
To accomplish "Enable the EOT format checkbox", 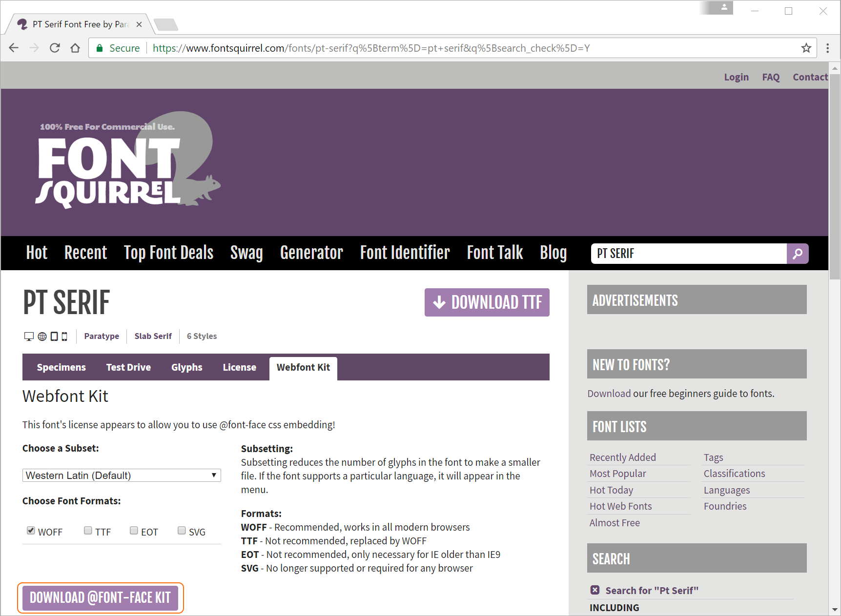I will click(x=134, y=531).
